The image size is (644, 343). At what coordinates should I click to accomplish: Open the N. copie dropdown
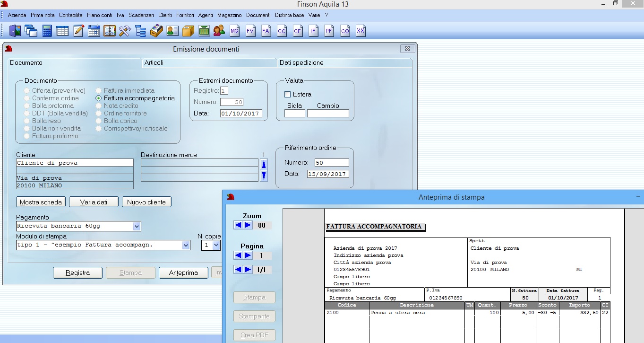216,245
